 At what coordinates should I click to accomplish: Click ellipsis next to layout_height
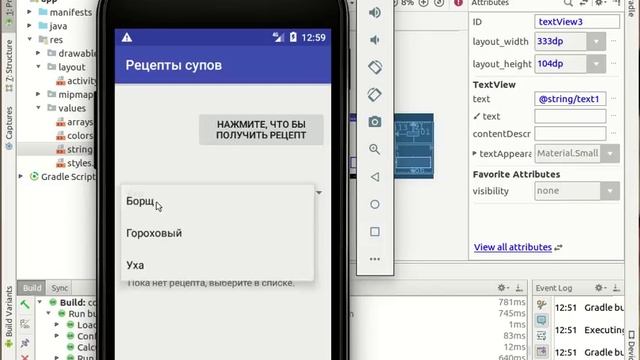(x=613, y=63)
